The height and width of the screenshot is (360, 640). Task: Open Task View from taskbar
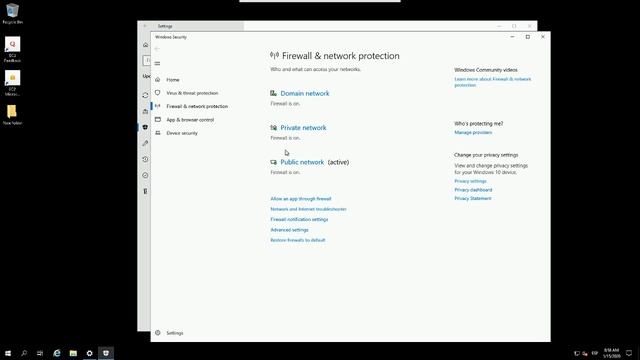point(40,353)
